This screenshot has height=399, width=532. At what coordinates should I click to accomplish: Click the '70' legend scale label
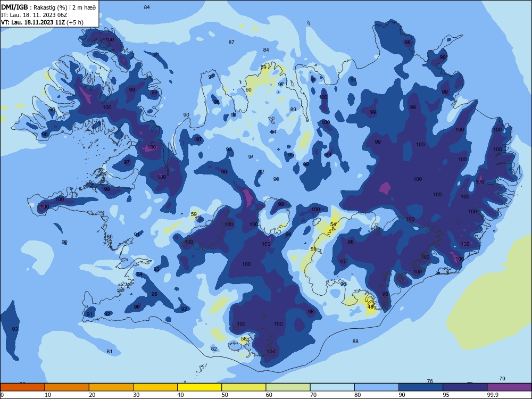pos(313,395)
